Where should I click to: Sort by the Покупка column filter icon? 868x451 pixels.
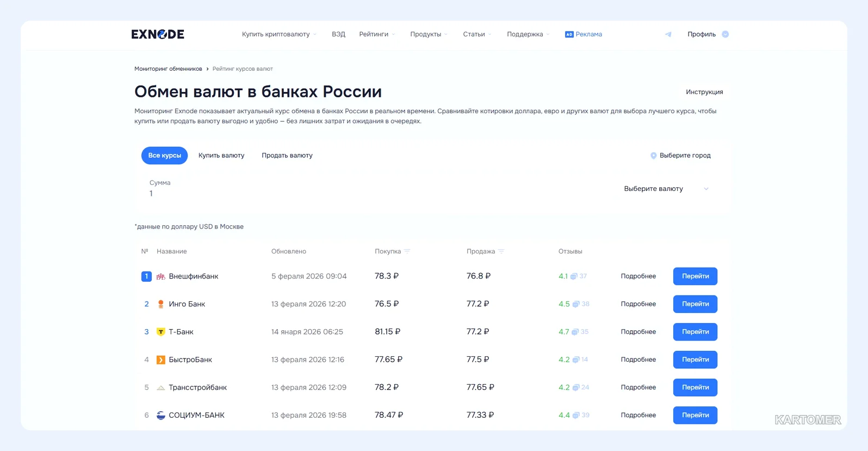407,251
